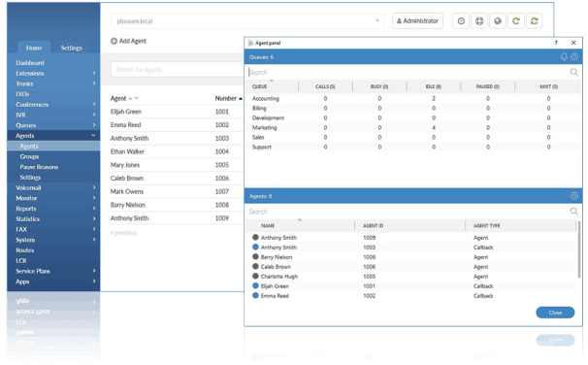Expand the Trunks sidebar menu
The height and width of the screenshot is (365, 588).
(x=94, y=83)
